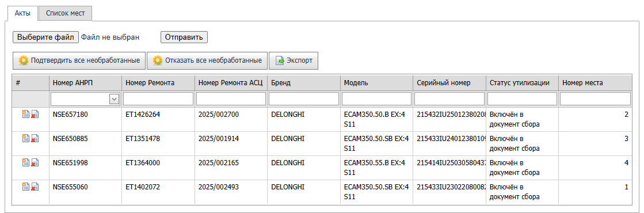This screenshot has width=644, height=213.
Task: Open the Номер АНРП filter dropdown
Action: click(x=114, y=98)
